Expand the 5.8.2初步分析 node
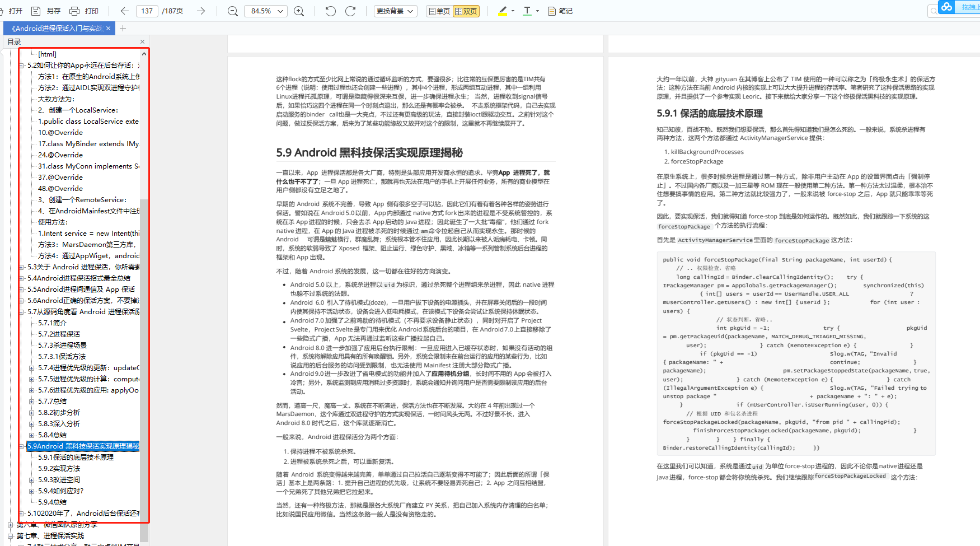Image resolution: width=980 pixels, height=546 pixels. click(32, 413)
